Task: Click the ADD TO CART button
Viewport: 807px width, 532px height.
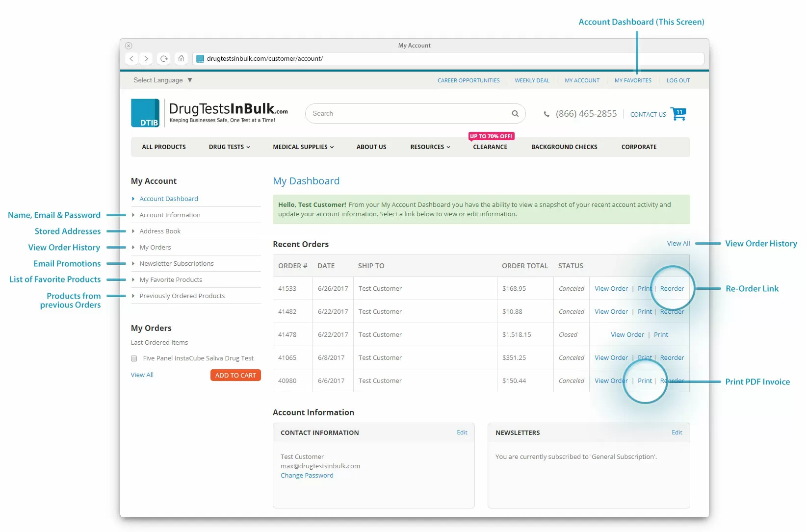Action: click(x=235, y=375)
